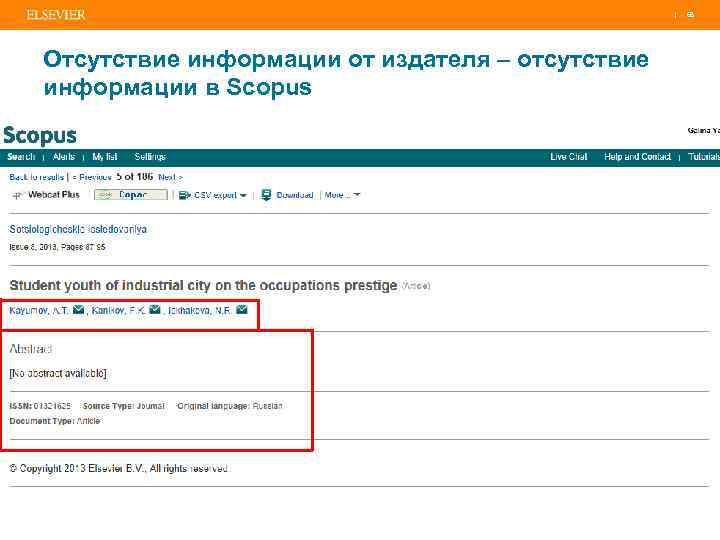Click the email icon next to Iskhakova, N.R.

click(242, 310)
